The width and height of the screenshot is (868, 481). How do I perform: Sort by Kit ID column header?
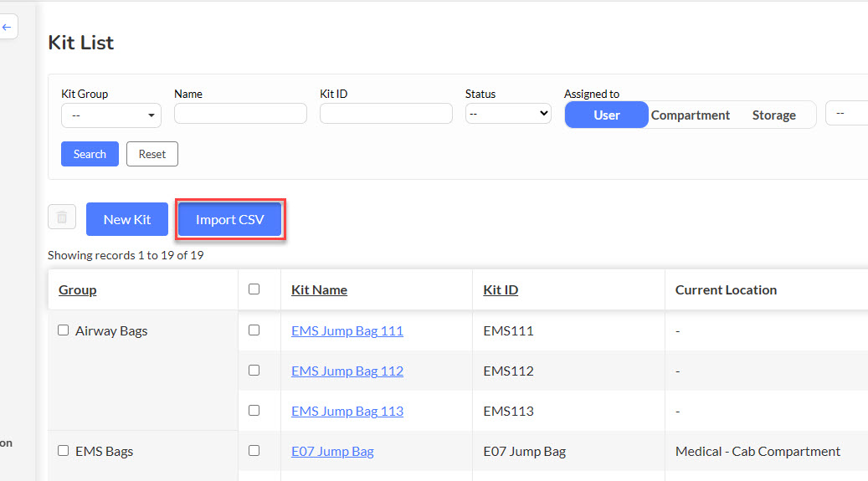click(501, 290)
